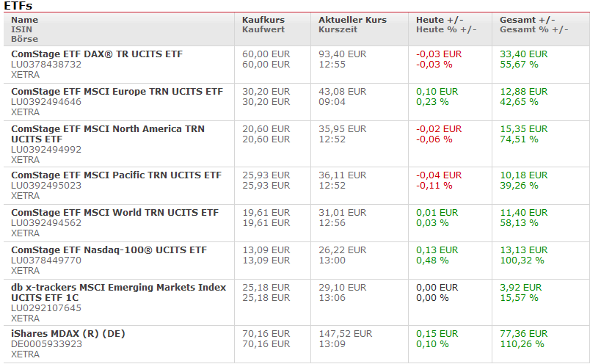Click ComStage ETF MSCI World TRN UCITS
This screenshot has width=590, height=364.
(x=114, y=213)
